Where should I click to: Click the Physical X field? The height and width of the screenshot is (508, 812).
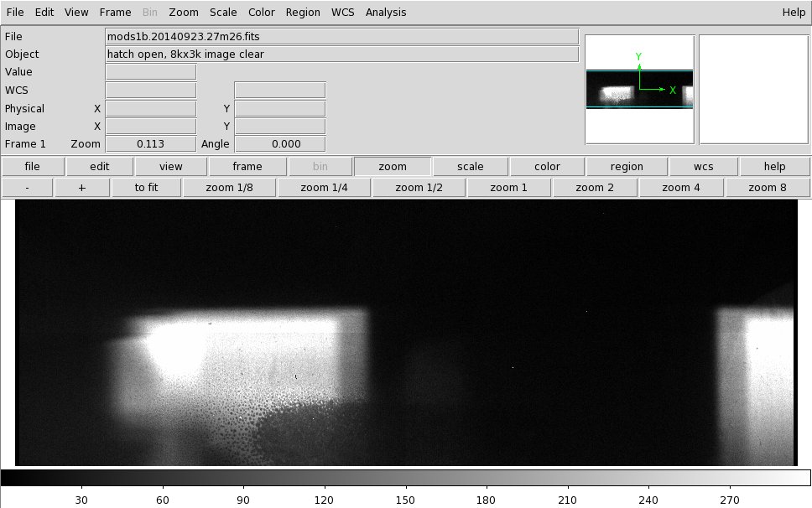pos(151,109)
